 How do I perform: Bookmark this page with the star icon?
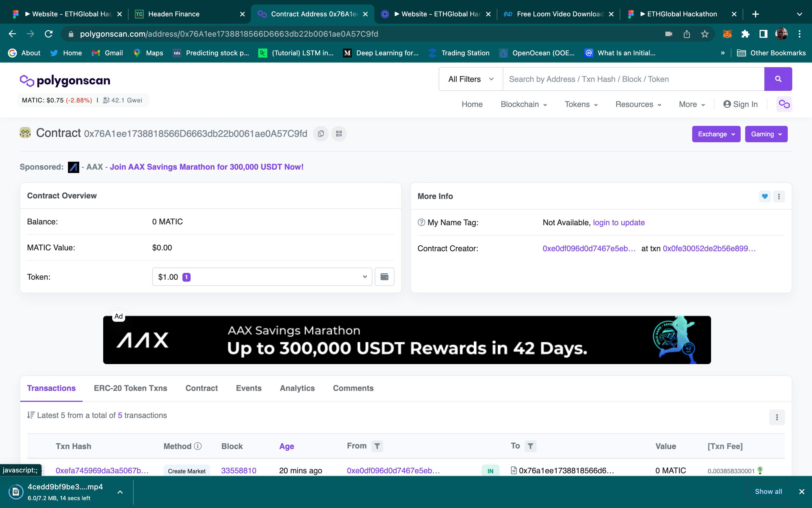(705, 34)
